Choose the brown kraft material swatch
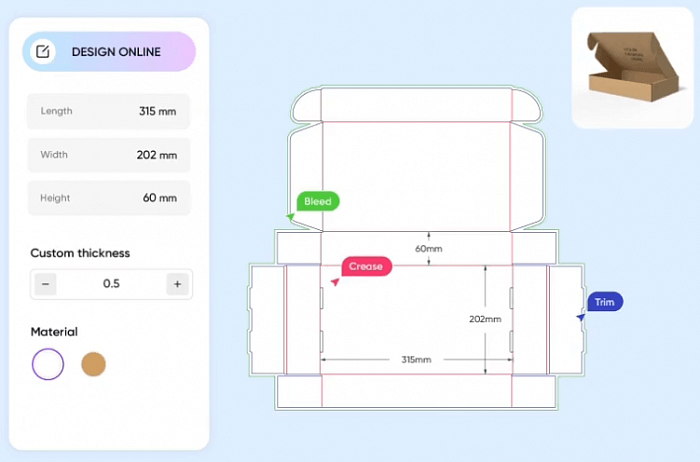This screenshot has height=462, width=700. pos(93,364)
